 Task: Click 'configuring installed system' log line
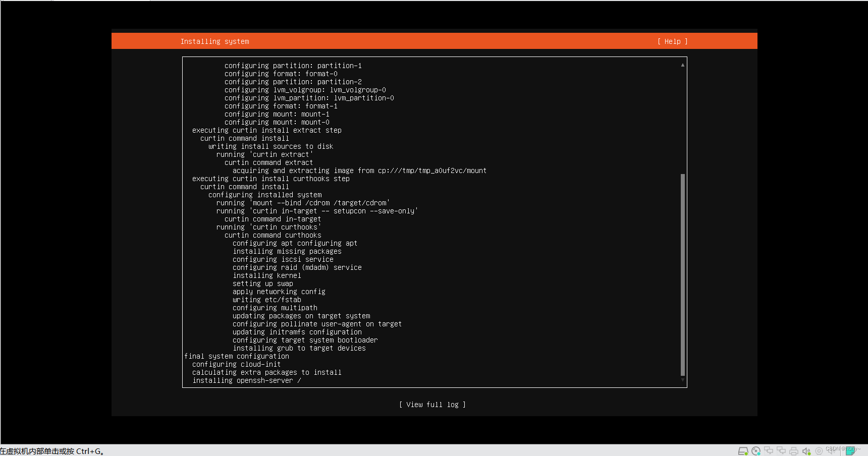click(x=264, y=195)
